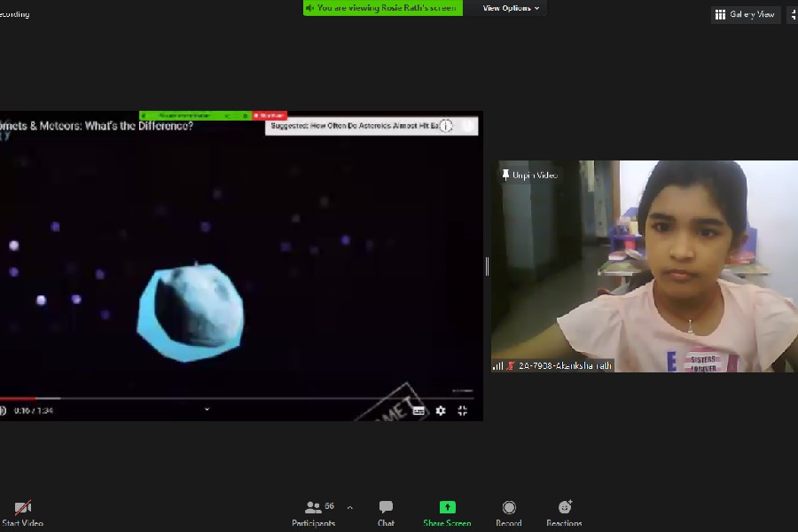Exit fullscreen on the shared video player
The height and width of the screenshot is (532, 798).
[x=462, y=411]
